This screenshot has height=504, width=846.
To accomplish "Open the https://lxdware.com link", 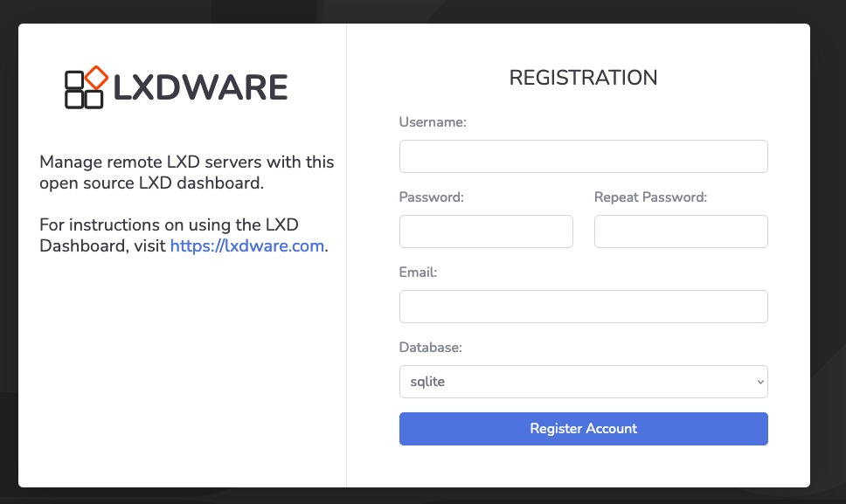I will pyautogui.click(x=247, y=246).
